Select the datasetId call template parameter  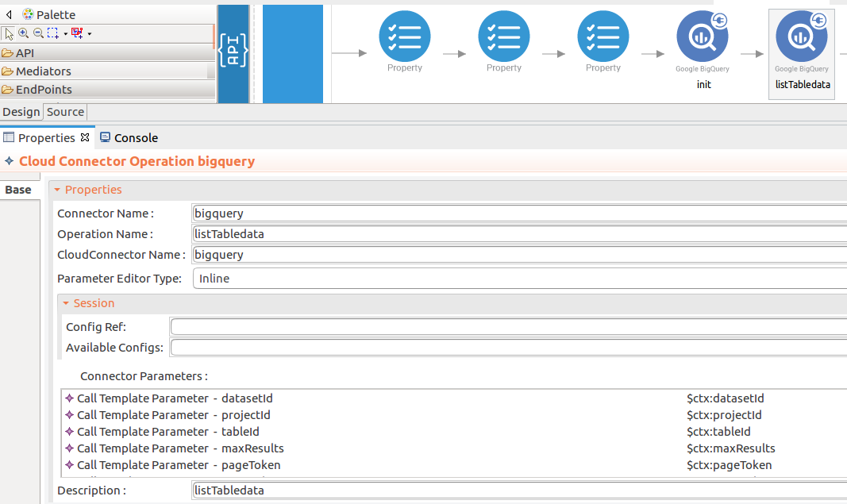[169, 398]
